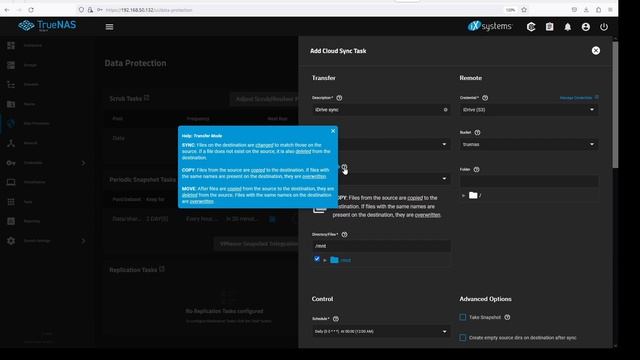The width and height of the screenshot is (640, 360).
Task: Reload the page in the browser
Action: [31, 10]
